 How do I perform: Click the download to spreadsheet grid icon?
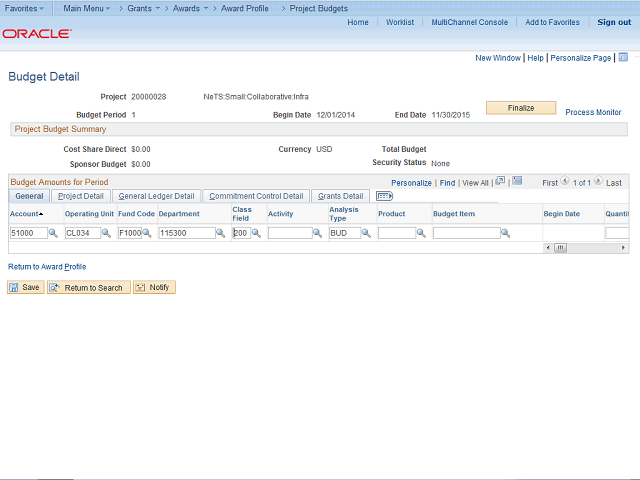point(517,182)
